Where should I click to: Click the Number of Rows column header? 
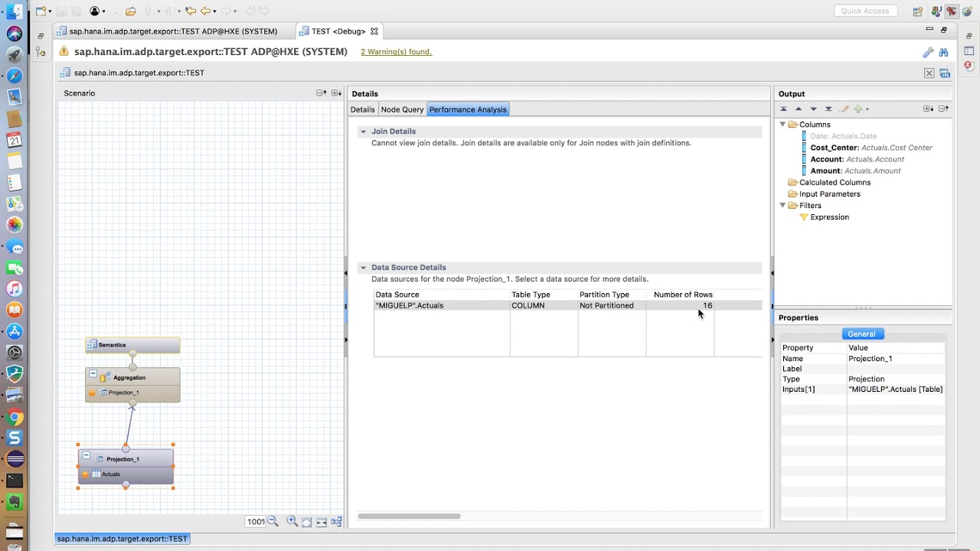pos(683,295)
